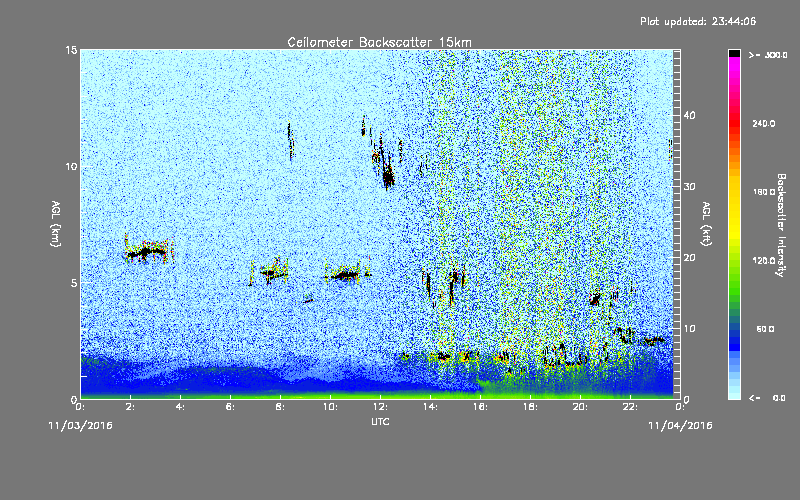Click the '20' tick on kft axis
Screen dimensions: 800x500
[689, 258]
